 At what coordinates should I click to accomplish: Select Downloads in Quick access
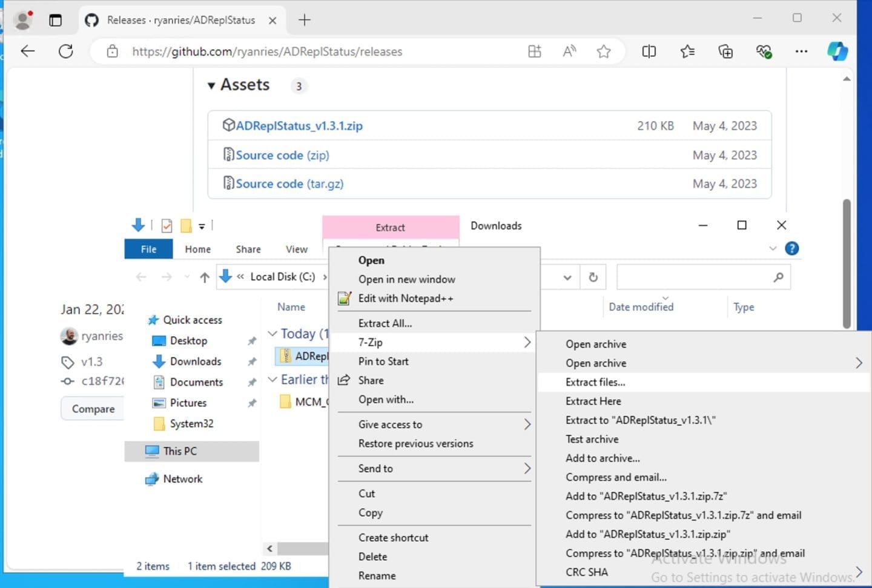[x=195, y=362]
